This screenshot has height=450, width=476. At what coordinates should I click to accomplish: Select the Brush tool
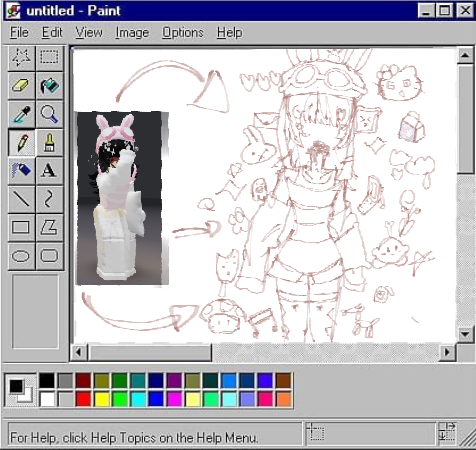click(49, 142)
